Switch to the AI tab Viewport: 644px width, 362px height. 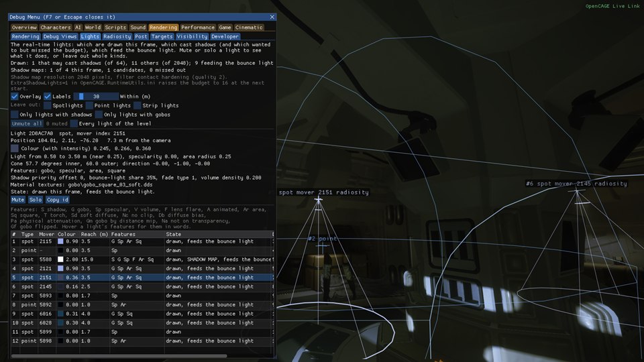point(78,27)
